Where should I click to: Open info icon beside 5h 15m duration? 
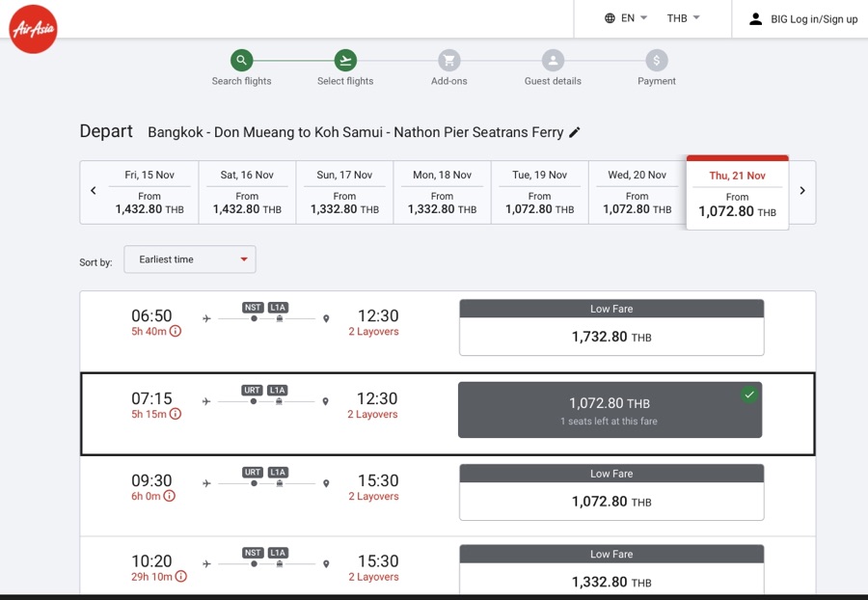(175, 414)
